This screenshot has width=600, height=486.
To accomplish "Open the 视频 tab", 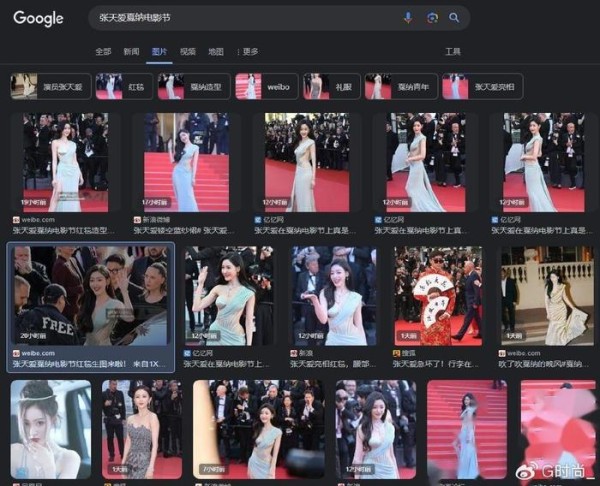I will tap(188, 52).
